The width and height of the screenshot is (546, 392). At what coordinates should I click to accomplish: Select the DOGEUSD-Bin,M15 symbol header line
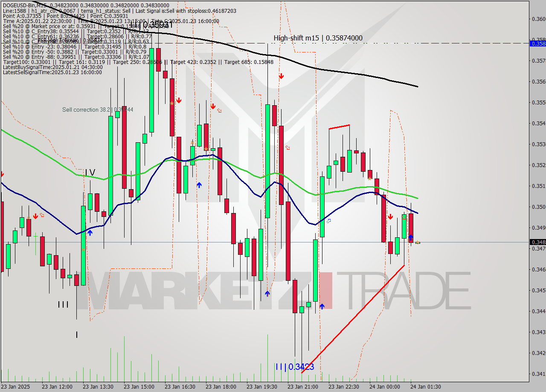point(86,5)
